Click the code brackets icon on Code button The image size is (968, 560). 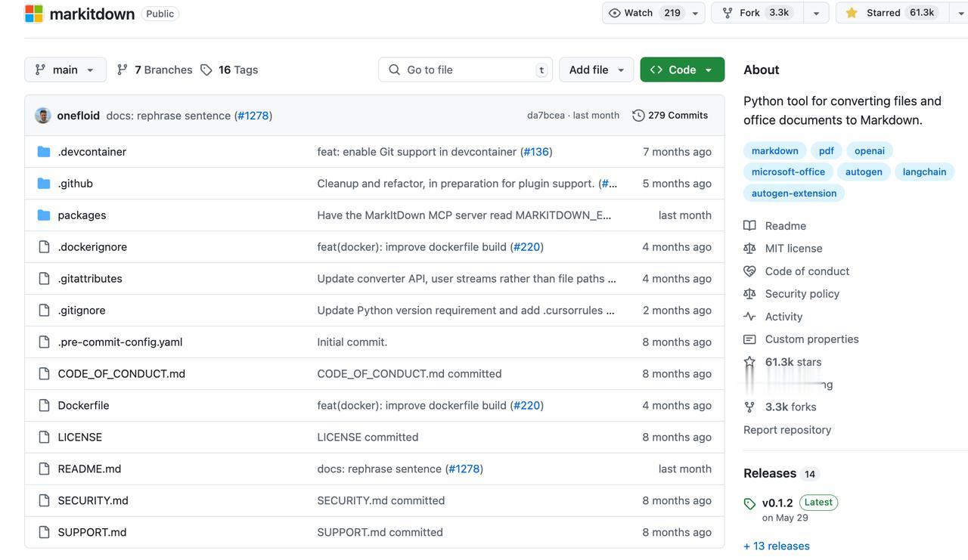[656, 70]
